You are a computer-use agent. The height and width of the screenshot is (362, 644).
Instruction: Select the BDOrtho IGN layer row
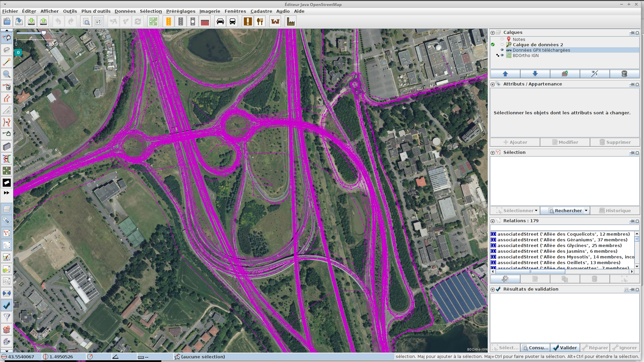coord(565,55)
